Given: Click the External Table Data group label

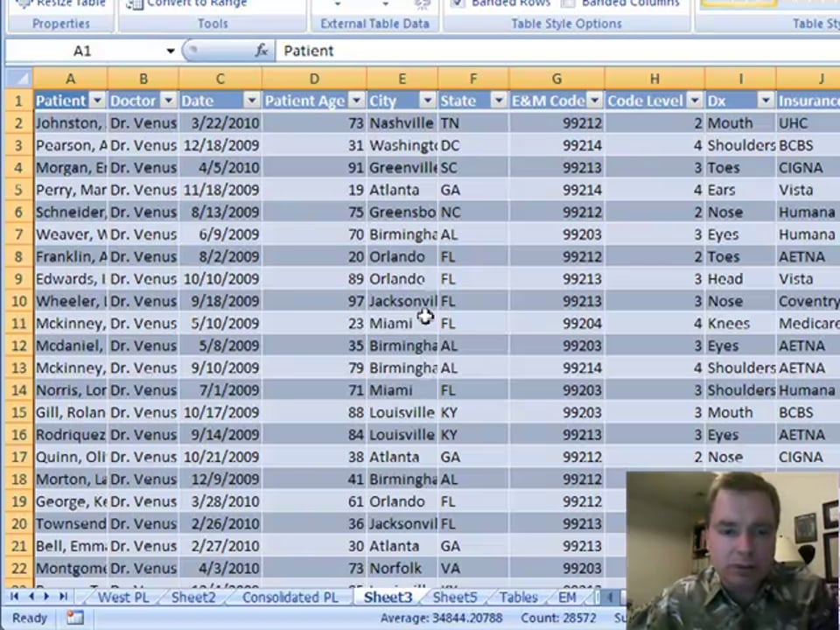Looking at the screenshot, I should pos(374,24).
